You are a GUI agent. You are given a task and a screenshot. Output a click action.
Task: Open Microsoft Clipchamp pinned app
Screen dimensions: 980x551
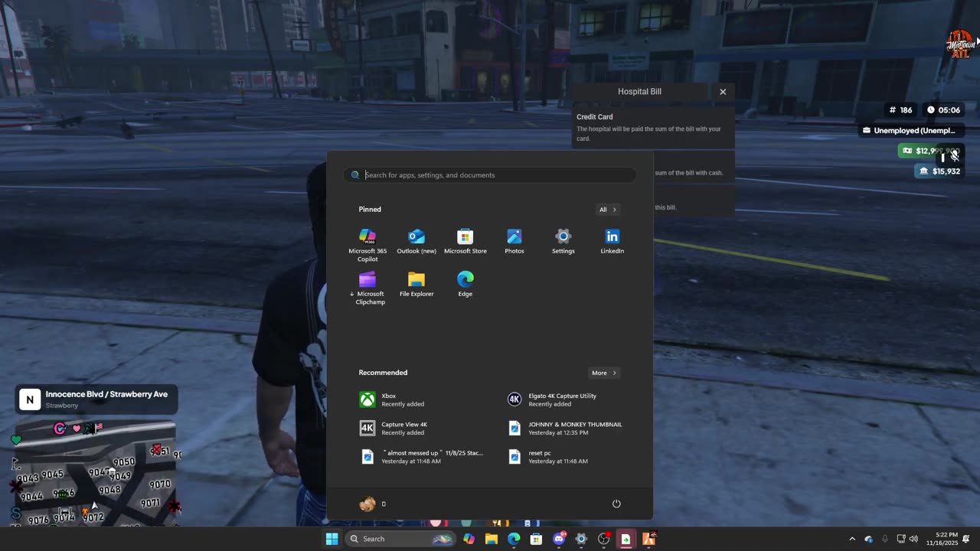[367, 288]
